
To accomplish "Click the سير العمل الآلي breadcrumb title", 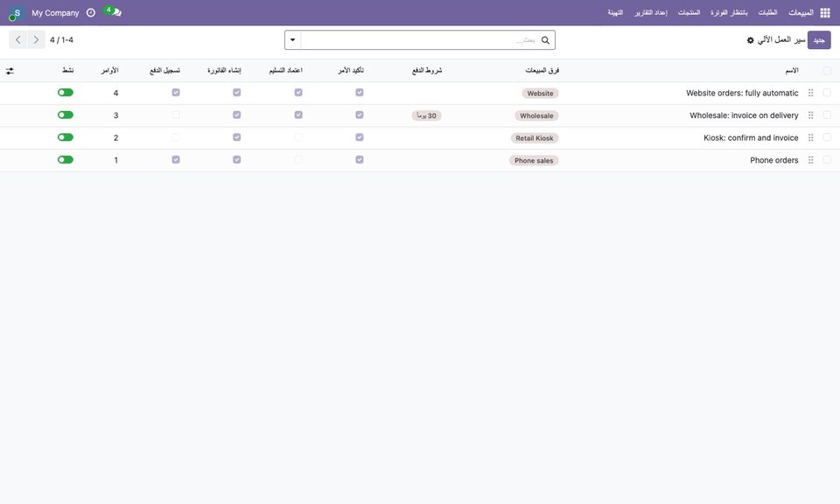I will pyautogui.click(x=781, y=40).
